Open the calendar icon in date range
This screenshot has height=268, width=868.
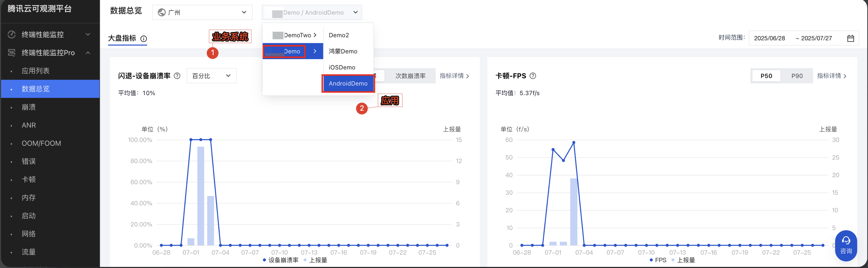[x=850, y=38]
